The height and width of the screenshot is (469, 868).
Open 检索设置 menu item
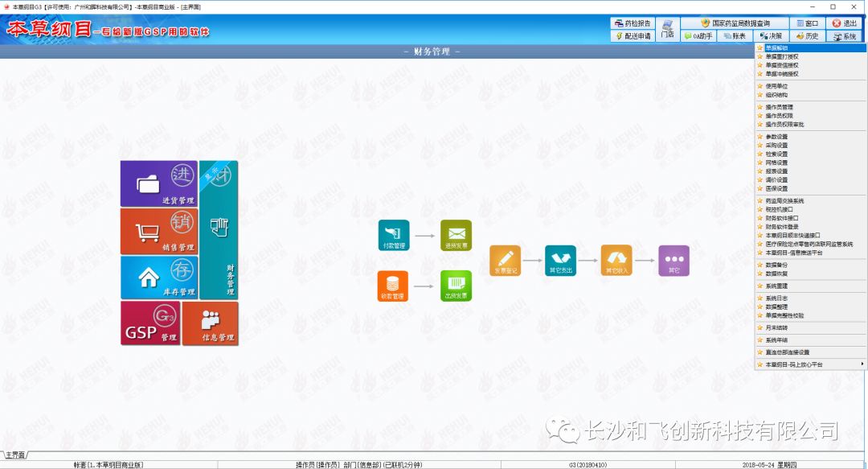click(810, 154)
